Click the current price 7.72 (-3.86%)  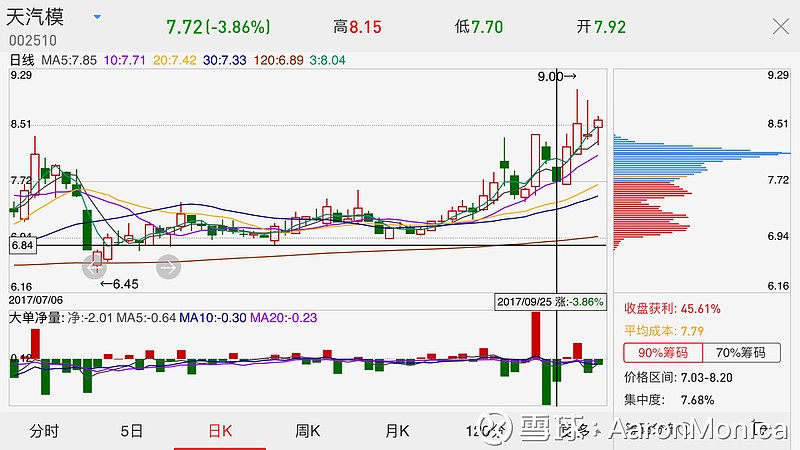click(x=217, y=27)
